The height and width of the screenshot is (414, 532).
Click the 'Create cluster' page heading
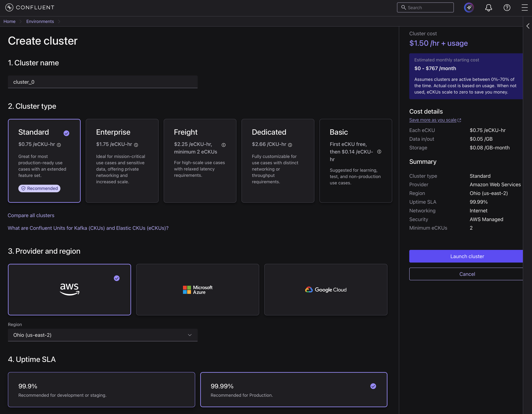pyautogui.click(x=43, y=41)
